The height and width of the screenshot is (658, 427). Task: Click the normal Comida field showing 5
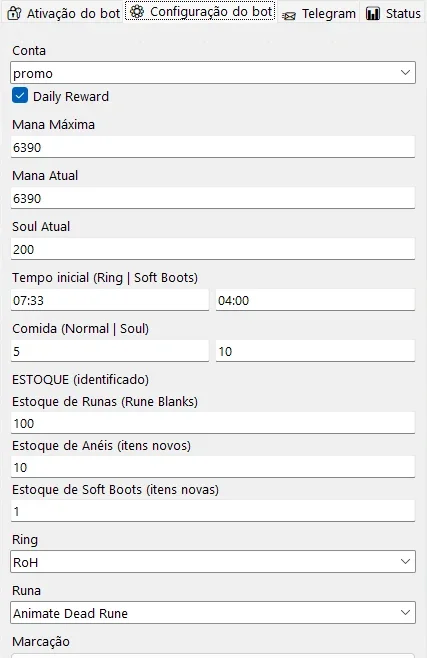[110, 351]
